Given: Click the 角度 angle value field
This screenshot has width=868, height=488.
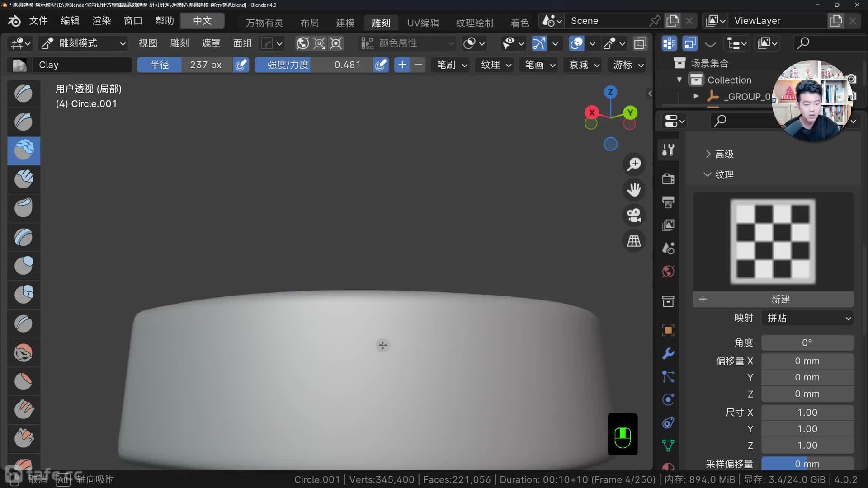Looking at the screenshot, I should (x=807, y=343).
